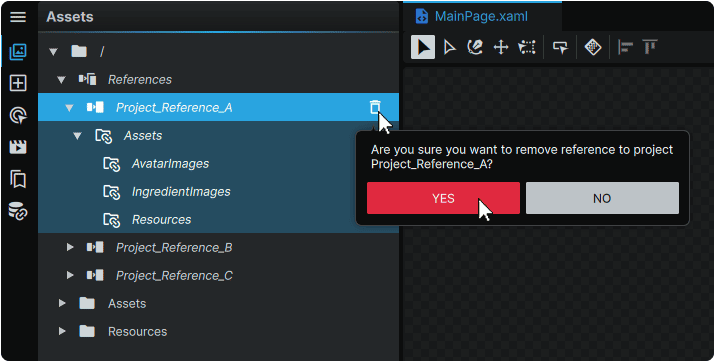Click trash icon on Project_Reference_A row

pos(375,107)
